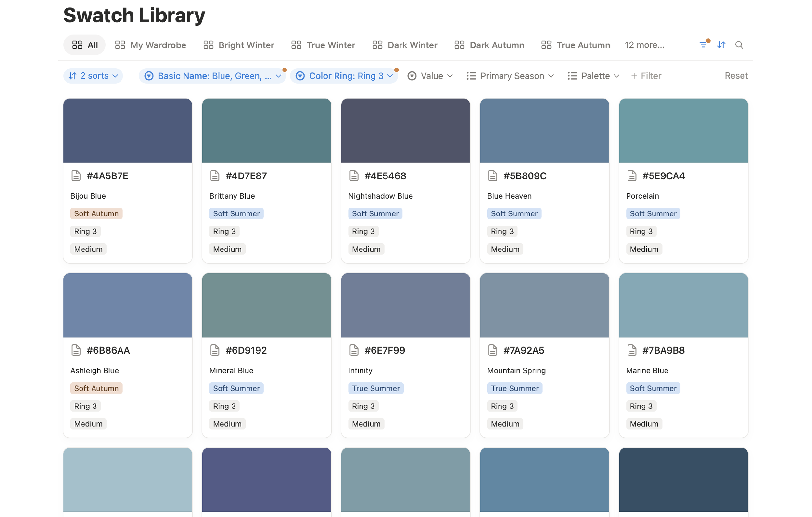Click the page icon beside #6B86AA

(76, 350)
